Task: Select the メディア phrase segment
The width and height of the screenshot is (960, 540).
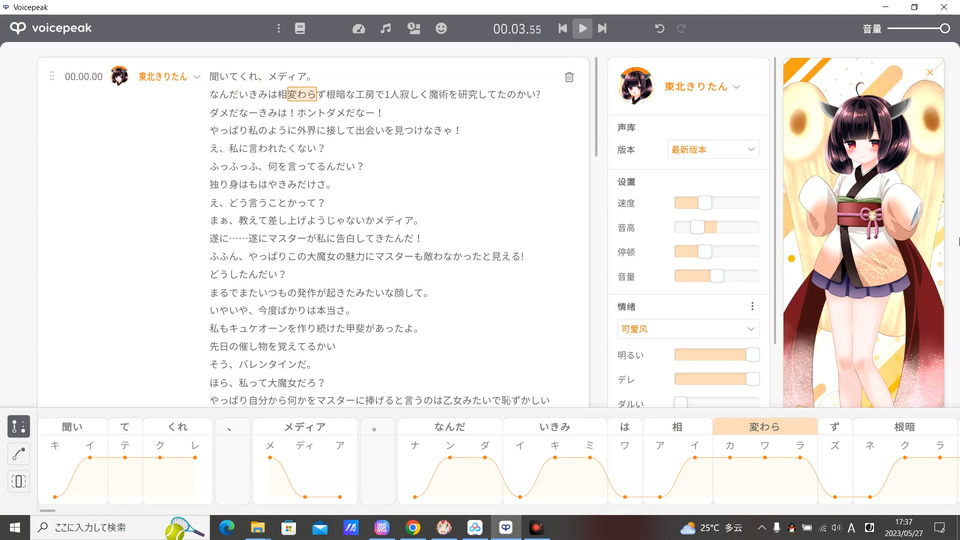Action: 305,427
